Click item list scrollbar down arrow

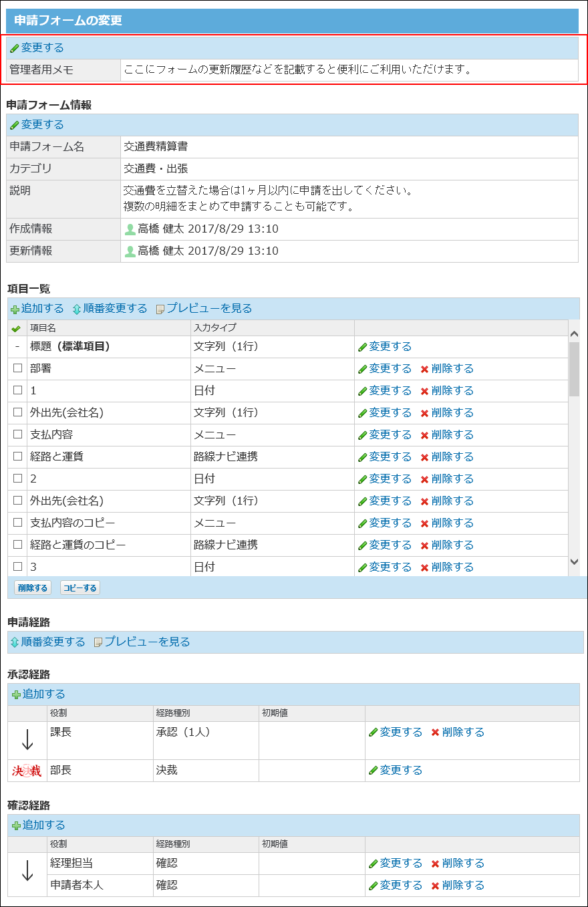click(574, 562)
